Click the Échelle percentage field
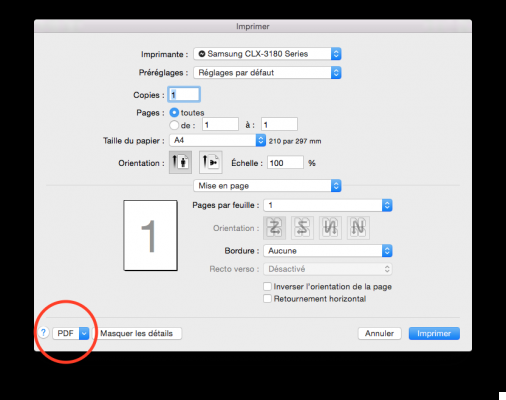 pyautogui.click(x=285, y=163)
